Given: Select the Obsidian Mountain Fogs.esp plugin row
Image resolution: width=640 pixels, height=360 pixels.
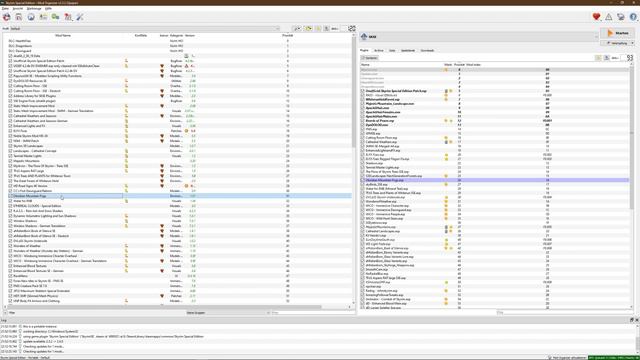Looking at the screenshot, I should (x=495, y=180).
